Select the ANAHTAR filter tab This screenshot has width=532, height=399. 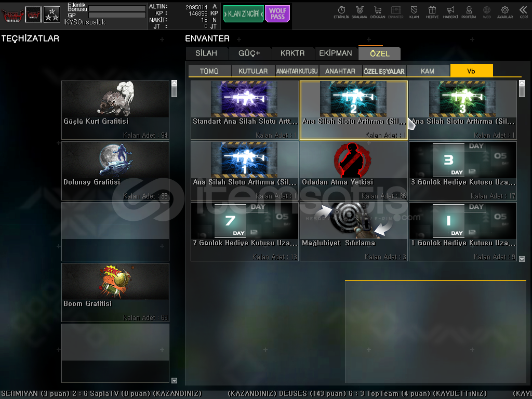tap(340, 71)
